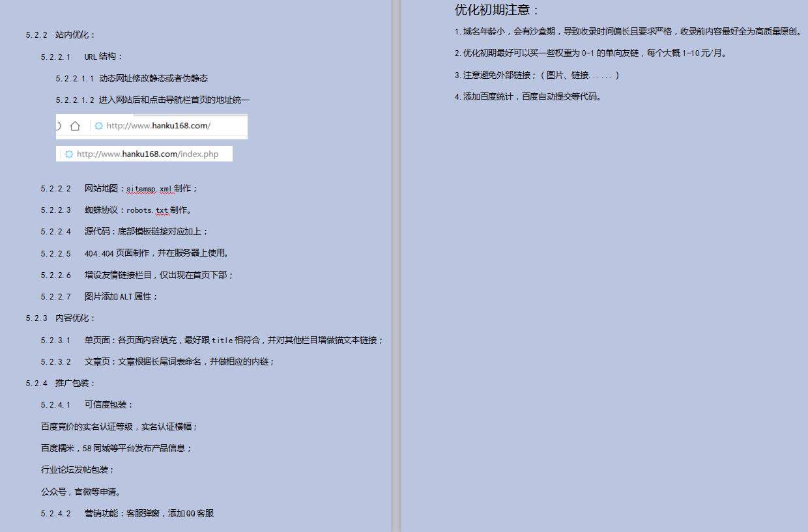Image resolution: width=808 pixels, height=532 pixels.
Task: Click the 优化初期注意 heading on the right page
Action: pos(497,10)
